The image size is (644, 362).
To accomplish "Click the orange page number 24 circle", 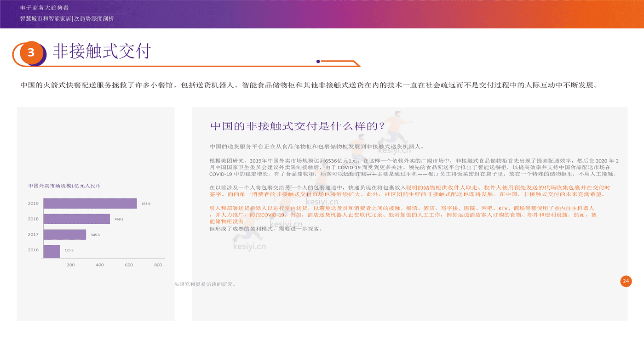I will click(626, 281).
